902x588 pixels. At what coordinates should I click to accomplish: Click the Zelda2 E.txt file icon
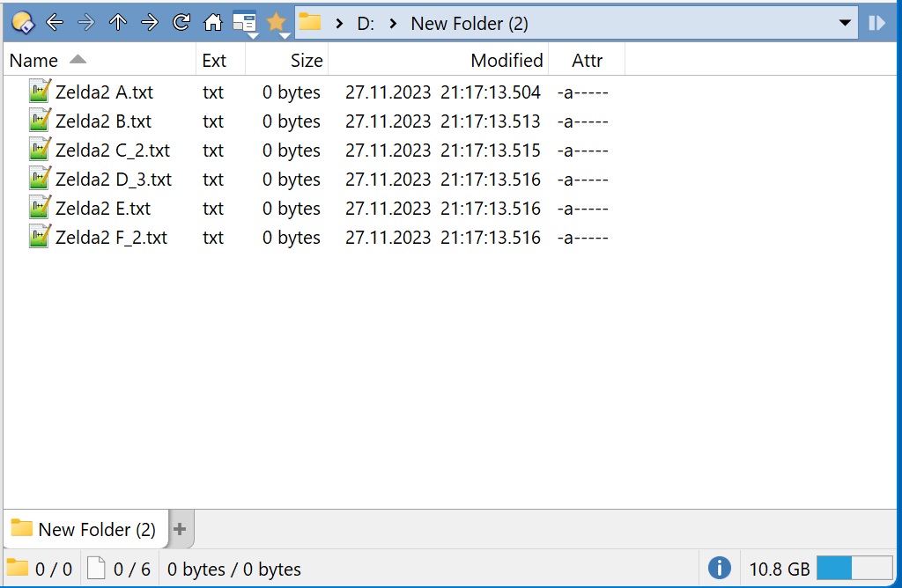click(40, 208)
